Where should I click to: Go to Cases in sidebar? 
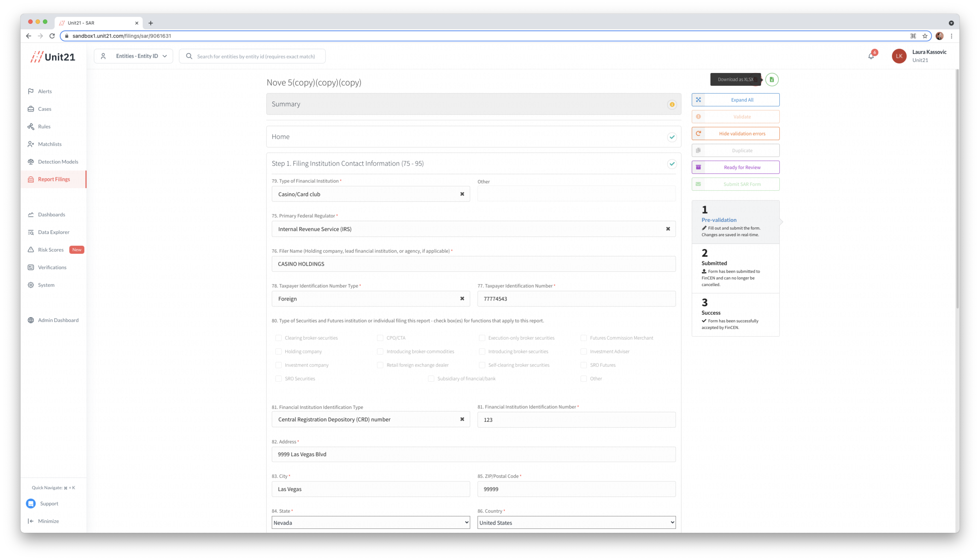45,109
